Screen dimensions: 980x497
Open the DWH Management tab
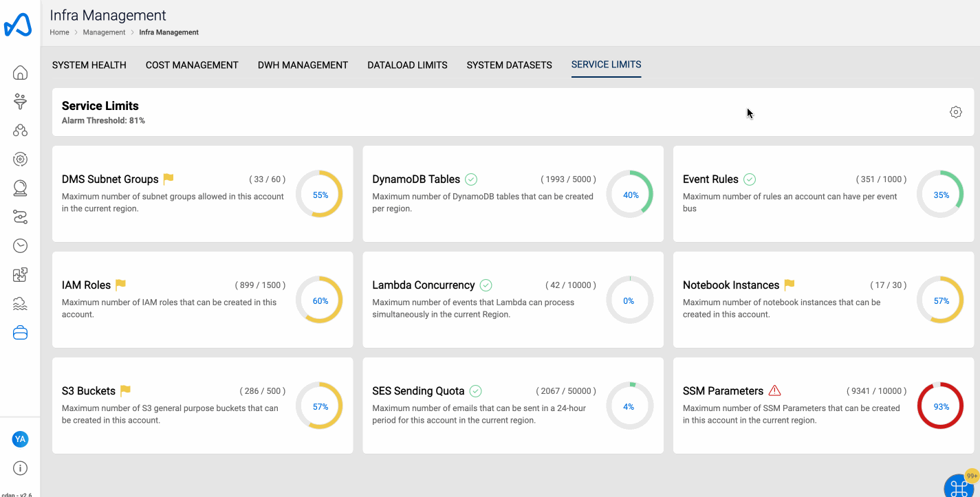click(303, 65)
